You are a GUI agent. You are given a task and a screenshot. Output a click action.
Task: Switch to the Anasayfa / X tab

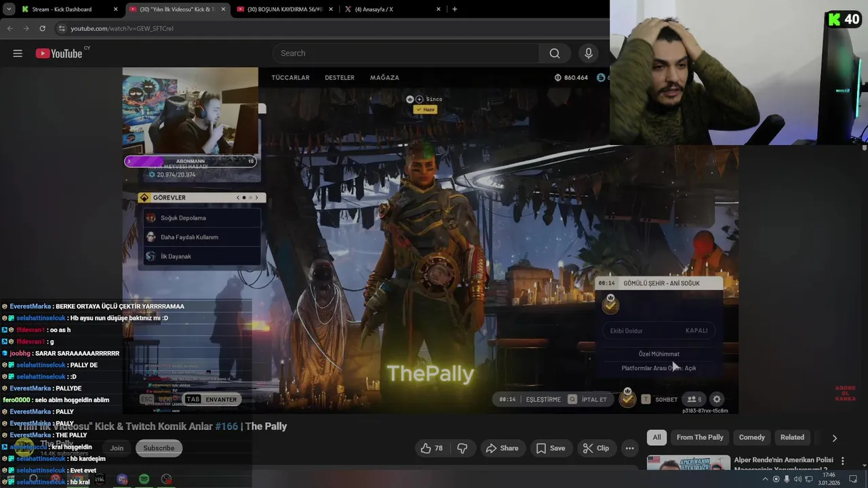coord(373,9)
